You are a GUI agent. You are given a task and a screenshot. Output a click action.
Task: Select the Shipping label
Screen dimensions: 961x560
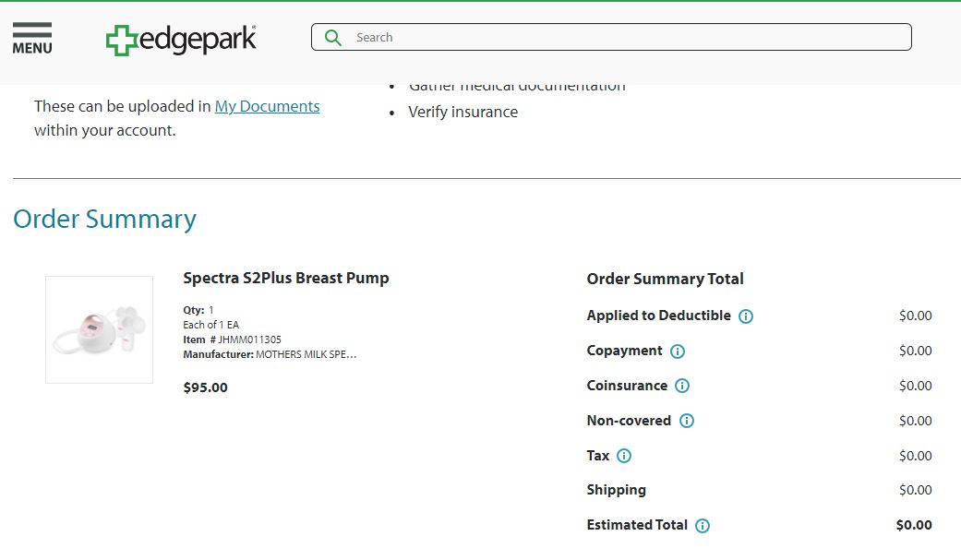(616, 490)
